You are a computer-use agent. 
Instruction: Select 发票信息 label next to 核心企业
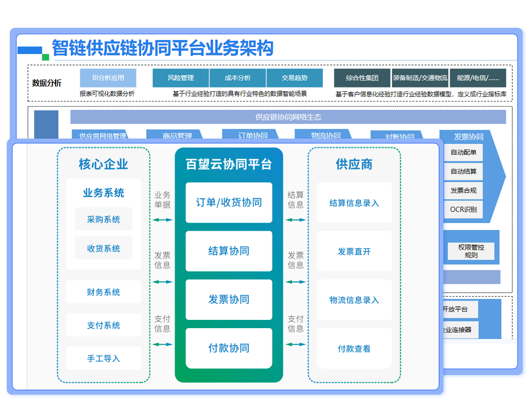coord(163,260)
